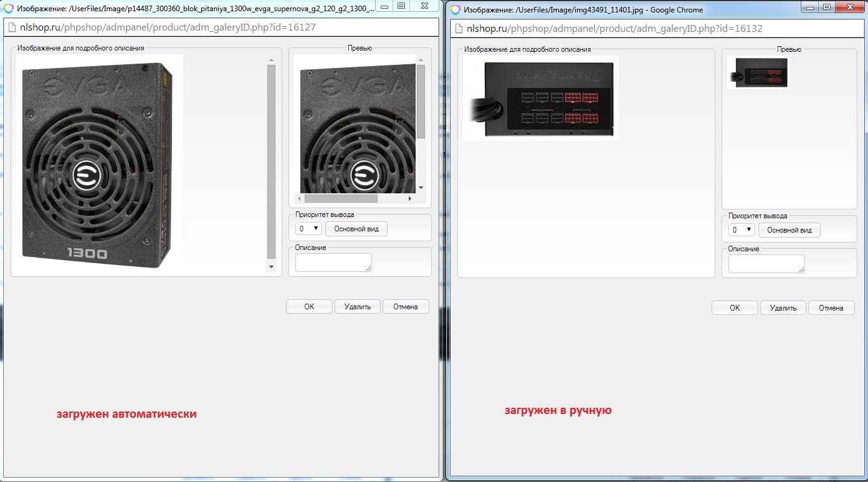Image resolution: width=868 pixels, height=482 pixels.
Task: Click scroll-up arrow of large EVGA image
Action: point(271,60)
